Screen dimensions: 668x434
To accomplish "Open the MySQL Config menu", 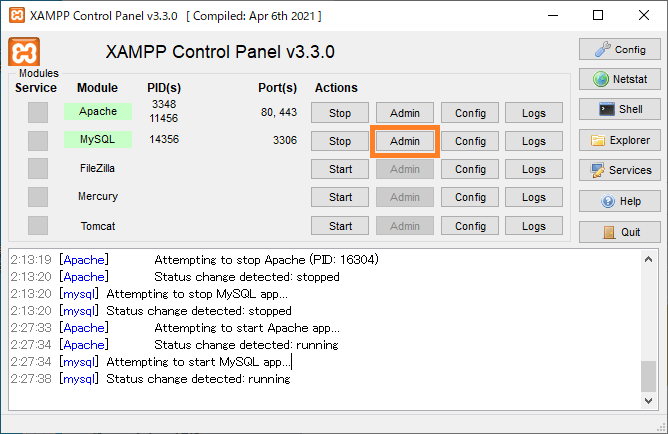I will (x=470, y=141).
